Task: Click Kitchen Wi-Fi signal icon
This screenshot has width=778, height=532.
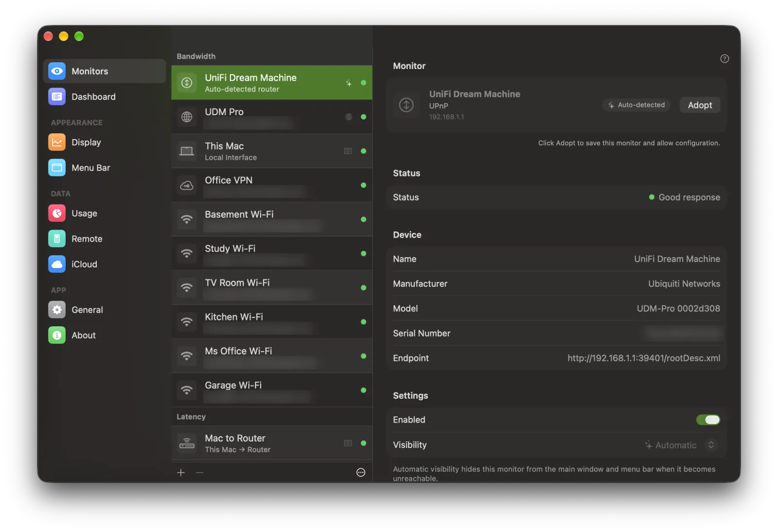Action: tap(187, 322)
